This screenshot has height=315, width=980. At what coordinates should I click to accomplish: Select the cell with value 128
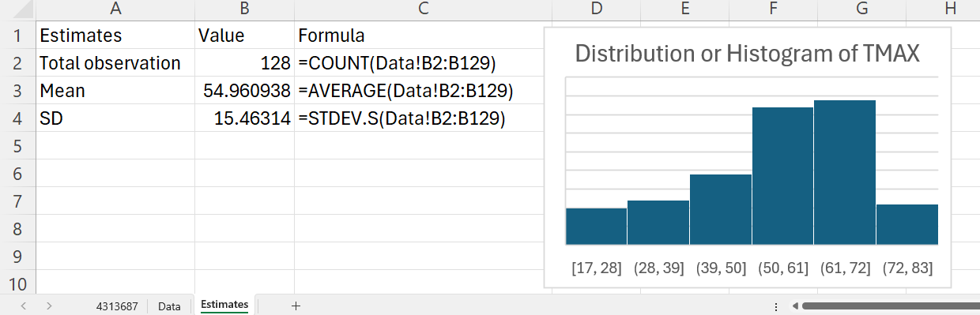coord(244,63)
